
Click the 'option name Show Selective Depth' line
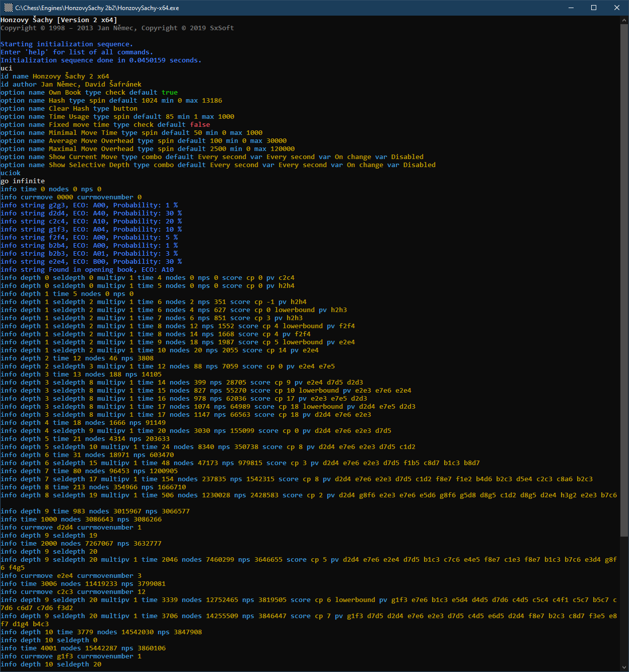point(218,165)
